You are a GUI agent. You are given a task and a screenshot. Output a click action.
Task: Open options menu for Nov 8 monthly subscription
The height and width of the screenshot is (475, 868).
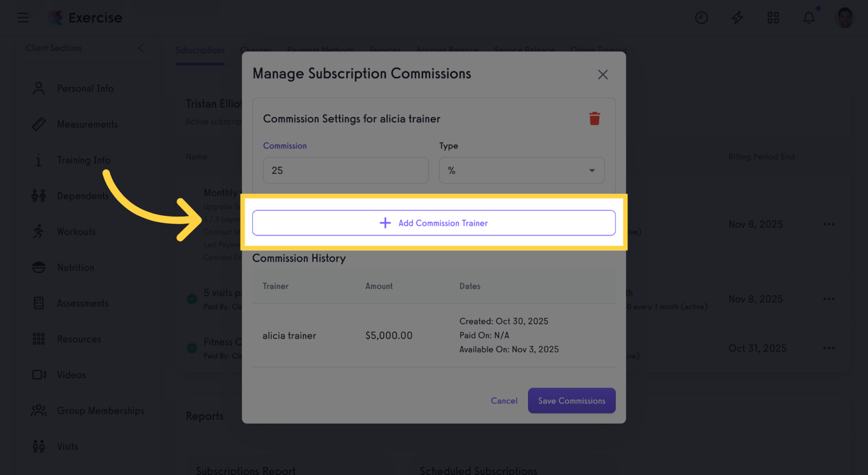click(x=829, y=224)
